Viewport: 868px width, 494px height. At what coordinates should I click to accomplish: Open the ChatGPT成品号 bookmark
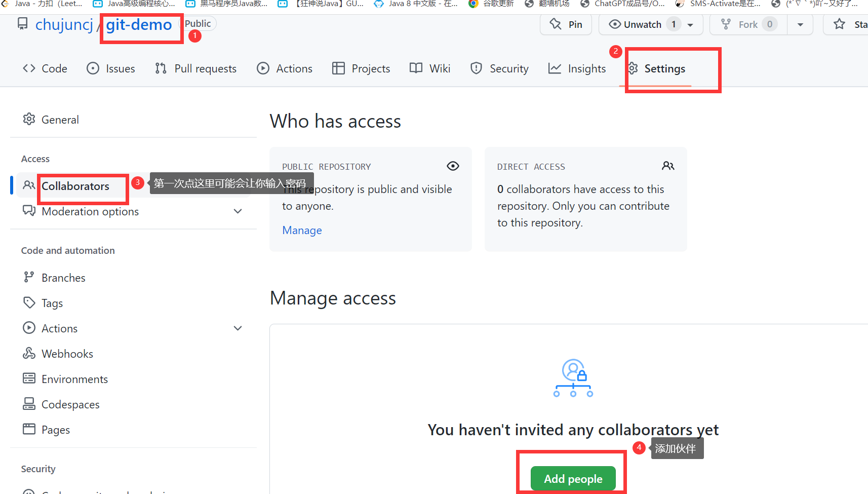622,4
